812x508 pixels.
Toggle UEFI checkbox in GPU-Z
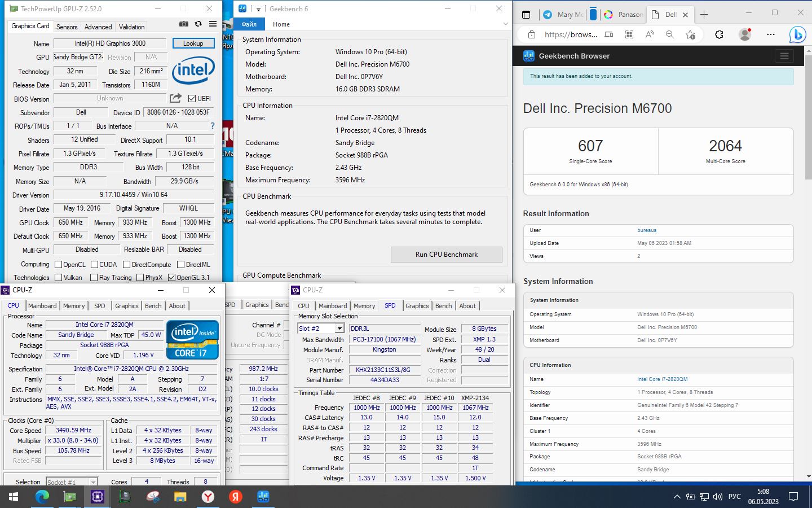coord(192,99)
